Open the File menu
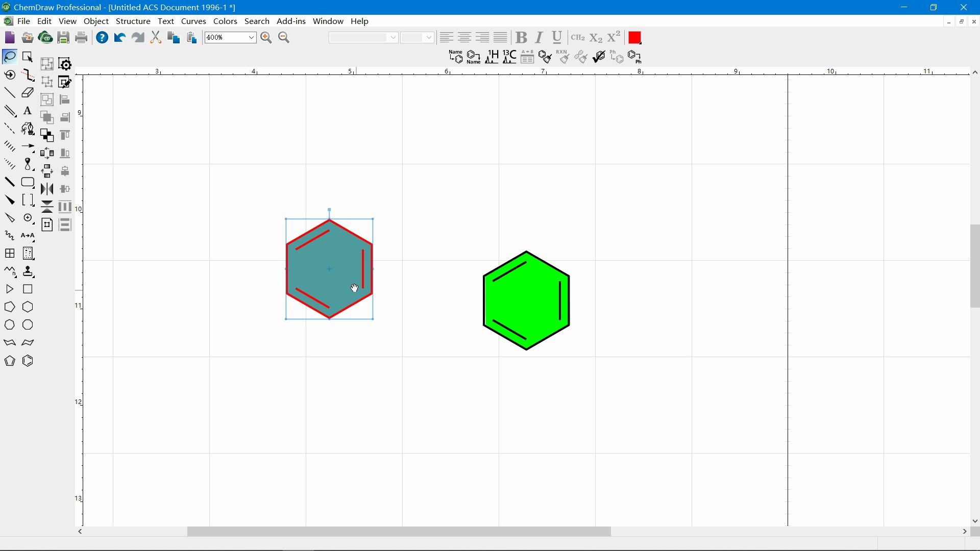980x551 pixels. [x=23, y=21]
